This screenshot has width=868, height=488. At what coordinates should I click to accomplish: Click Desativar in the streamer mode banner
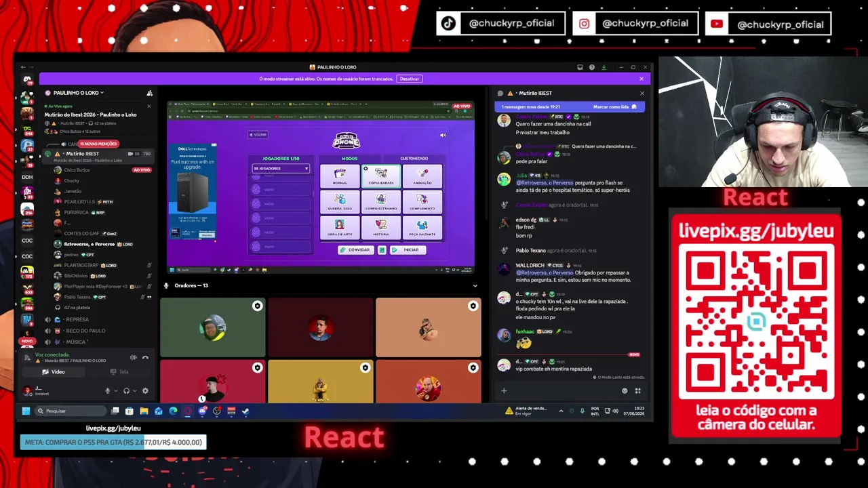(x=410, y=79)
